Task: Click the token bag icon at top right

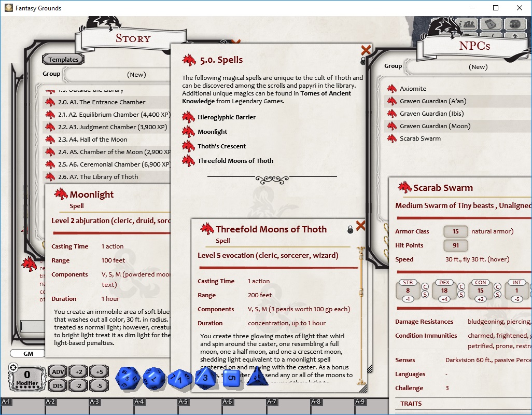Action: (491, 24)
